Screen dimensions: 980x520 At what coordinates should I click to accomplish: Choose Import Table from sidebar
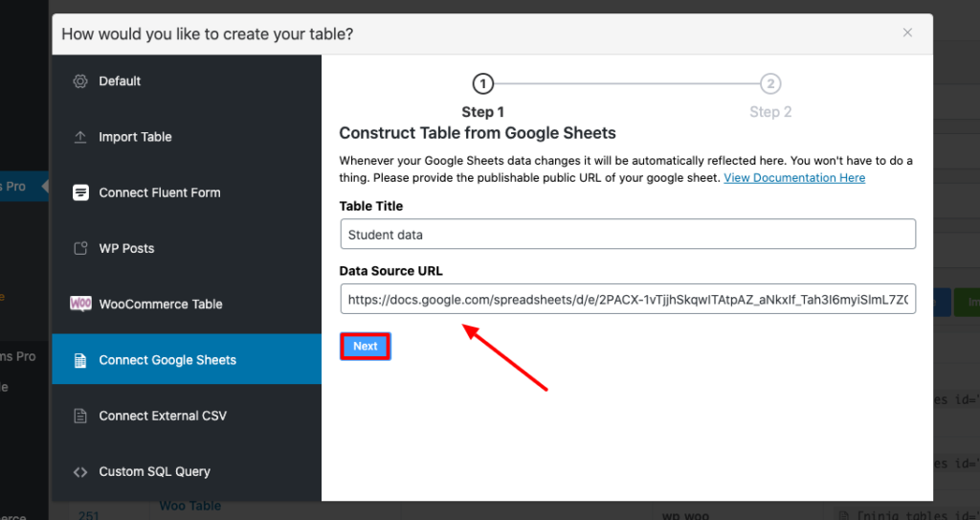[x=135, y=137]
